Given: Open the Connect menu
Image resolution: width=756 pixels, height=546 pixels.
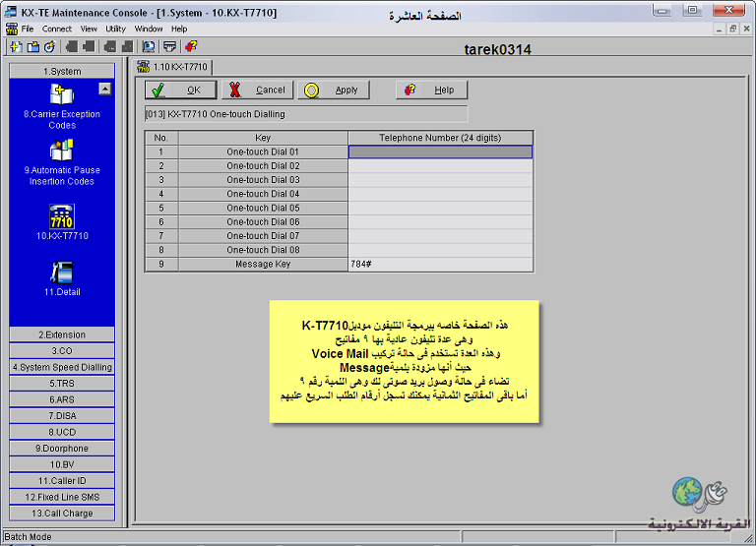Looking at the screenshot, I should (56, 29).
